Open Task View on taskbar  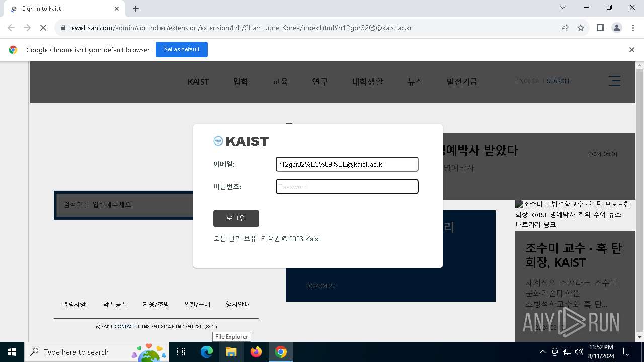pyautogui.click(x=181, y=352)
